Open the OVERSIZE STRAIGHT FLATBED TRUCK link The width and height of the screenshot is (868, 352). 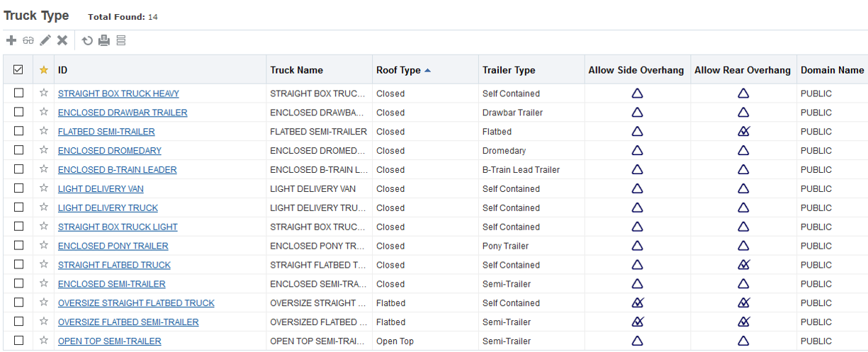tap(136, 303)
